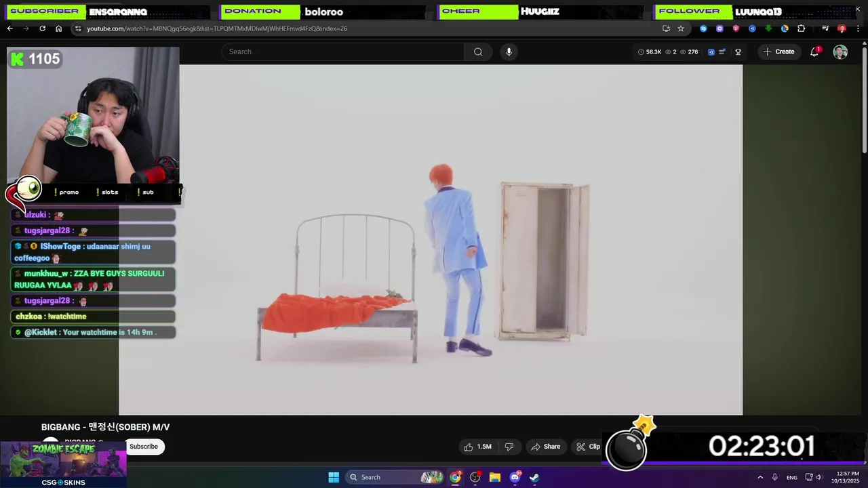Image resolution: width=868 pixels, height=488 pixels.
Task: Open the Create button
Action: 779,52
